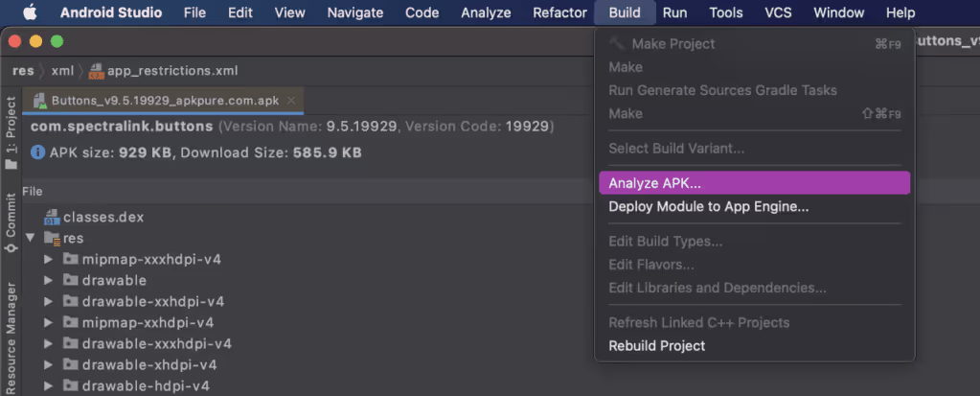This screenshot has width=980, height=396.
Task: Open the Window menu
Action: pyautogui.click(x=839, y=12)
